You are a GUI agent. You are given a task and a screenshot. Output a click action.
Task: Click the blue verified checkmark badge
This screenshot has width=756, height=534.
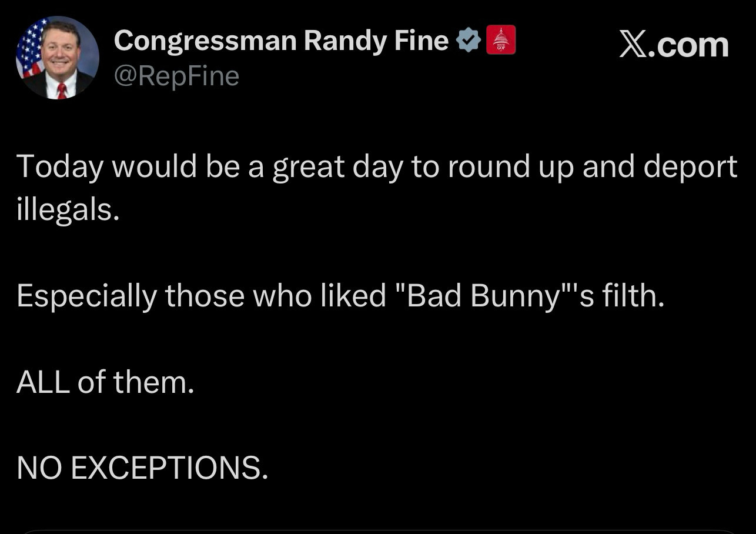click(x=469, y=41)
